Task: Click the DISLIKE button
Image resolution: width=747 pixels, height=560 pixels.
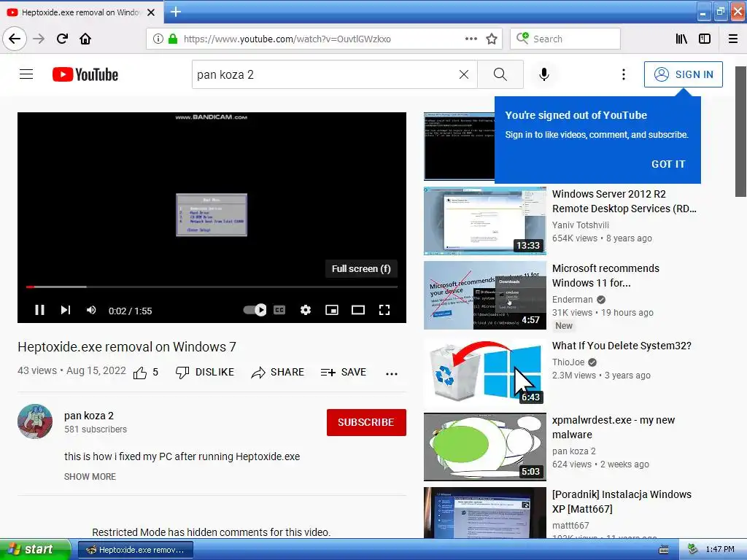Action: pyautogui.click(x=205, y=373)
